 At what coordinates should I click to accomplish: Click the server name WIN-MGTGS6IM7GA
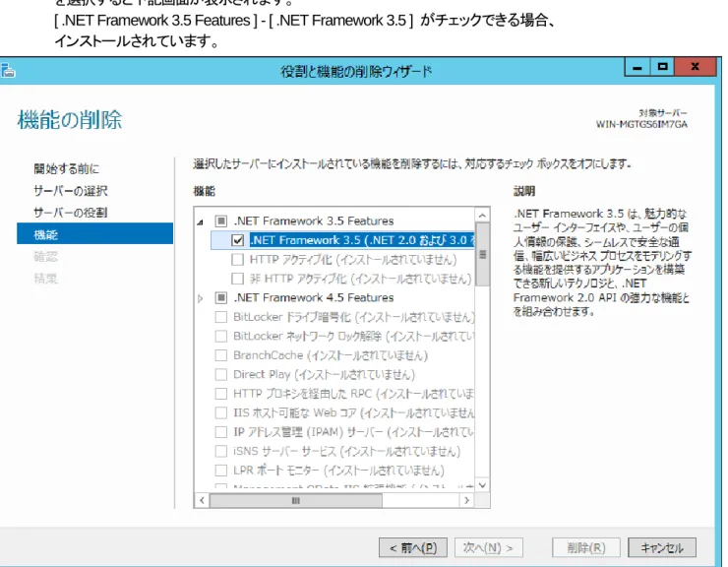click(641, 124)
